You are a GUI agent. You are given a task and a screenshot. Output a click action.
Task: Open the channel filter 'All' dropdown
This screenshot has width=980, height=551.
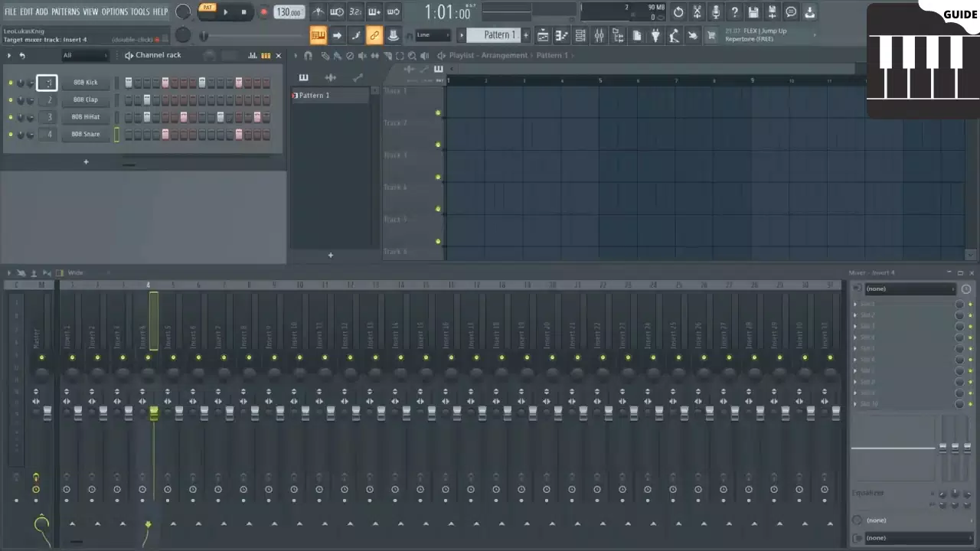pos(85,55)
